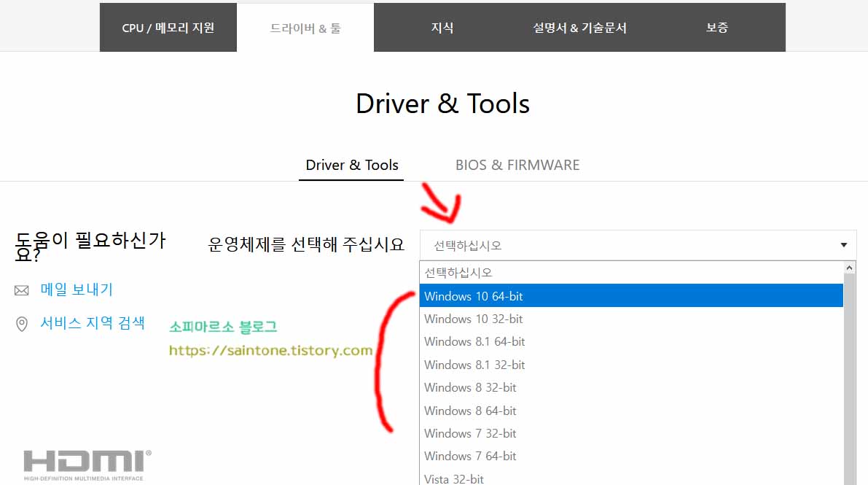Click the HDMI logo image
This screenshot has height=485, width=868.
(x=87, y=465)
